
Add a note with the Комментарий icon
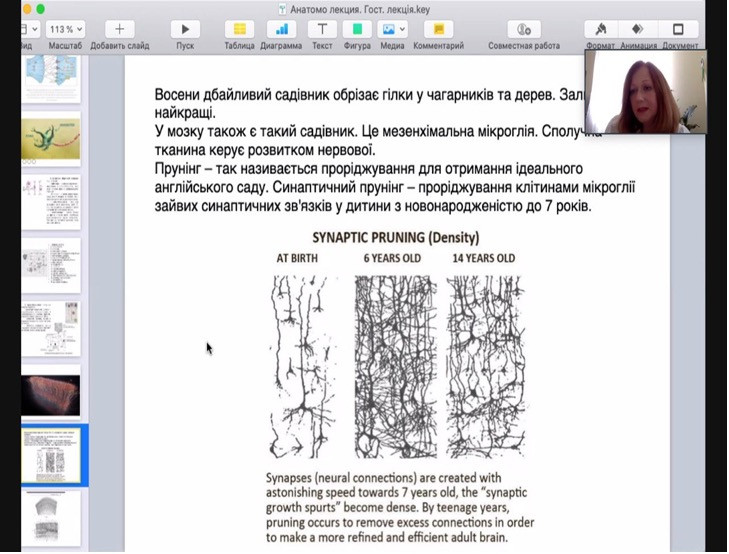click(x=438, y=29)
